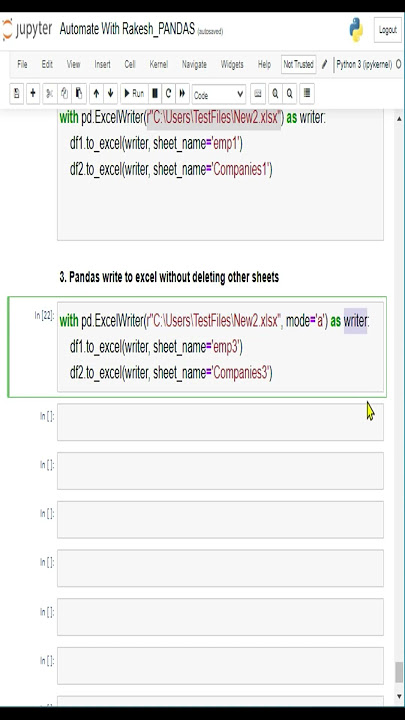Restart and run all fast-forward icon
The width and height of the screenshot is (405, 720).
(182, 94)
